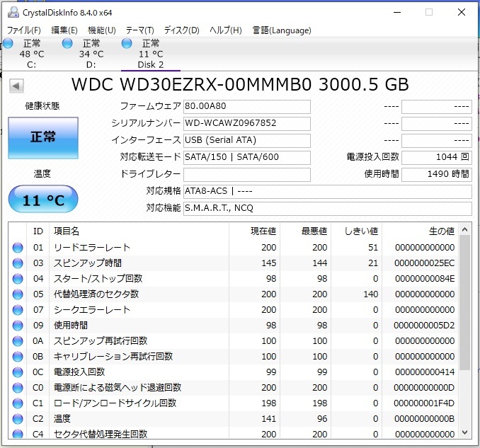Click status orb for attribute 0C 電源投入回数
The width and height of the screenshot is (480, 448).
(x=18, y=372)
